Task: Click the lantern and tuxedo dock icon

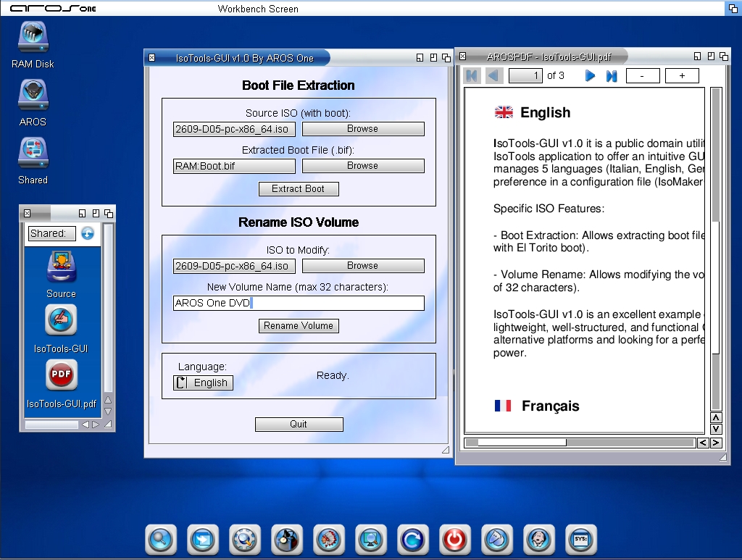Action: click(x=287, y=539)
